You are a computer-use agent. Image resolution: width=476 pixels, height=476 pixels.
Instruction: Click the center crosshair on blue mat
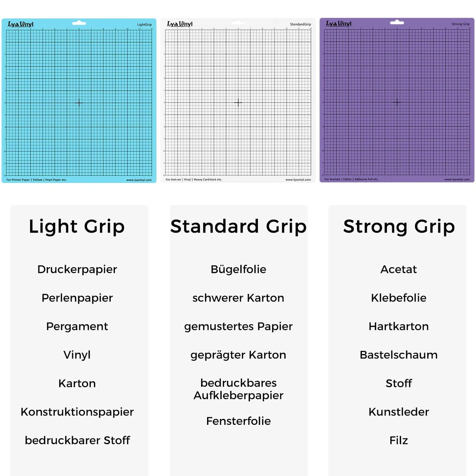tap(79, 103)
